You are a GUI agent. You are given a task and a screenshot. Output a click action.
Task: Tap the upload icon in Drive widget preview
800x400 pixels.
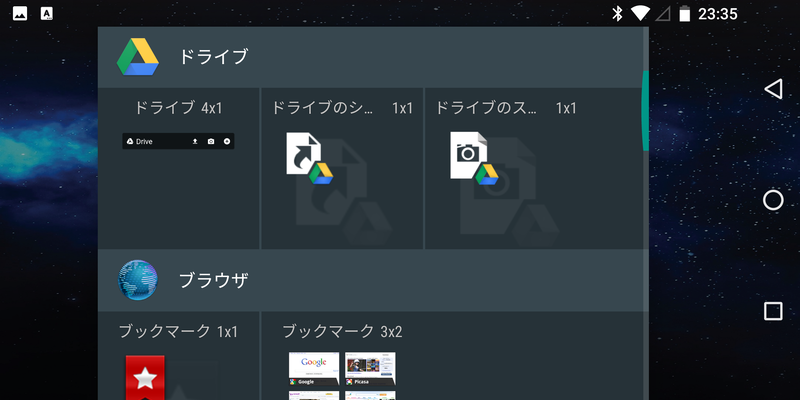(195, 141)
